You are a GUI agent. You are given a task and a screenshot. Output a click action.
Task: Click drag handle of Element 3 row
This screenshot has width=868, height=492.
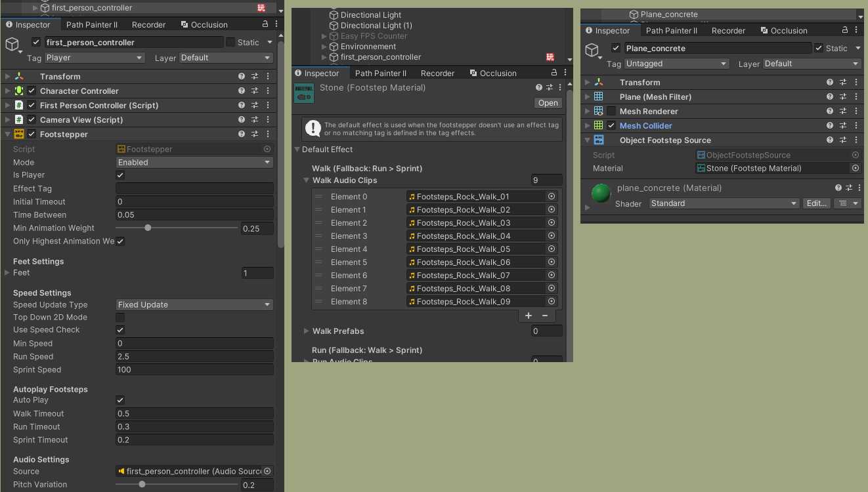318,236
